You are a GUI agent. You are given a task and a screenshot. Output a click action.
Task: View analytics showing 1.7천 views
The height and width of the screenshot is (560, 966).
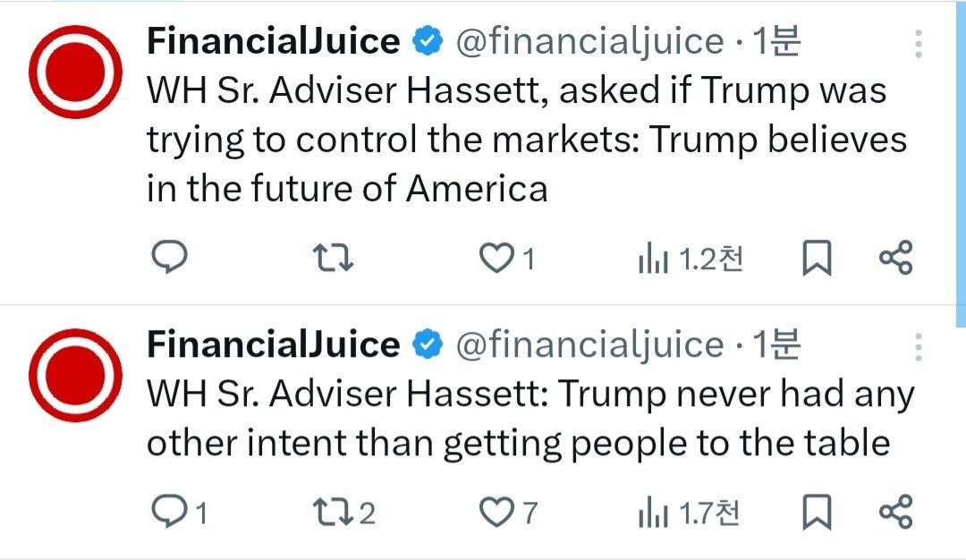(690, 513)
